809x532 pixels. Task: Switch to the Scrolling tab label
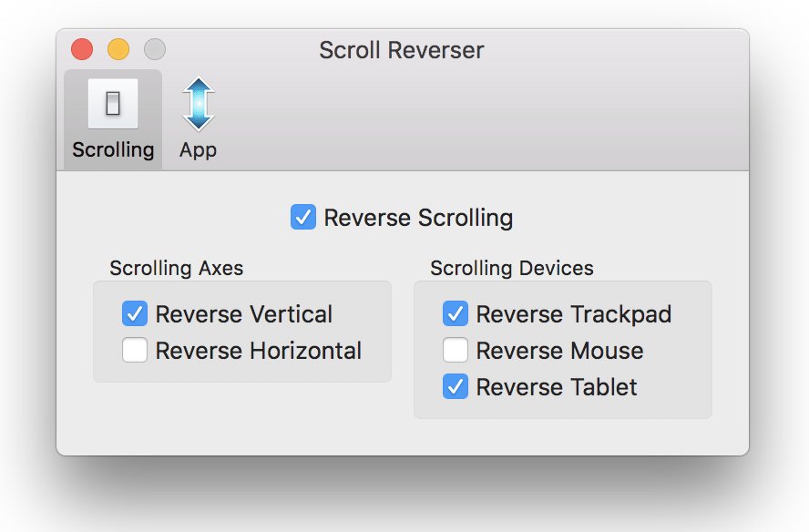[x=113, y=149]
